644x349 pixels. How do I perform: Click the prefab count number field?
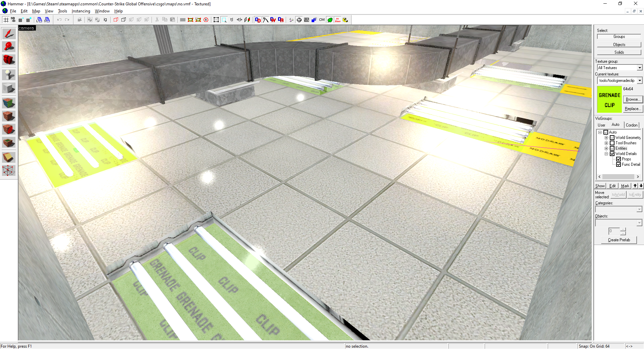(614, 231)
